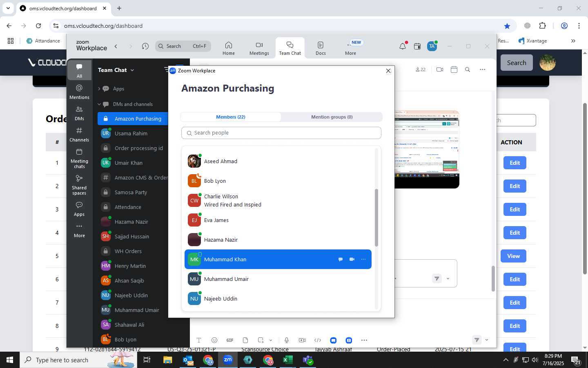Click View button in row 5
The width and height of the screenshot is (588, 368).
click(513, 256)
